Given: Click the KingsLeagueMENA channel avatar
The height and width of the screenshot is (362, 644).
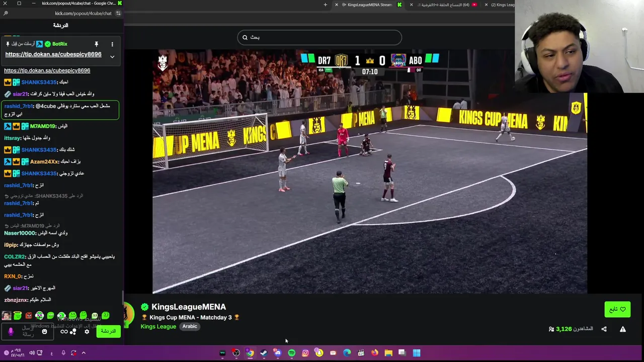Looking at the screenshot, I should coord(129,314).
